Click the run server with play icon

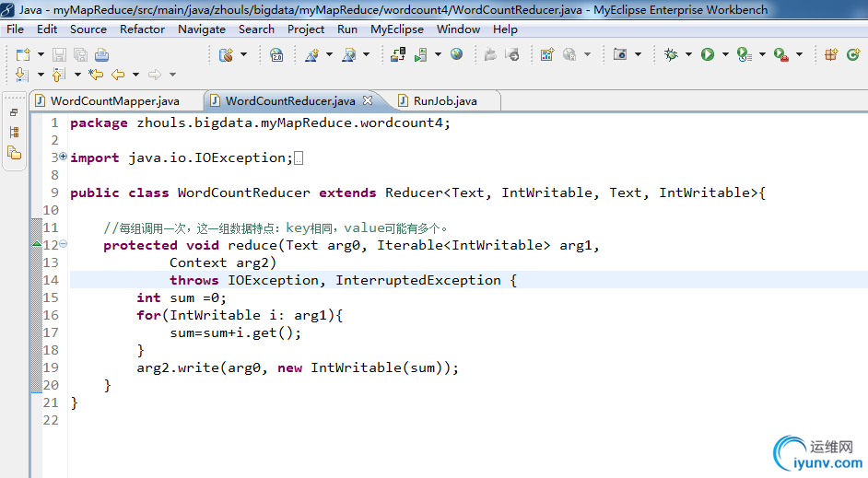[x=421, y=54]
